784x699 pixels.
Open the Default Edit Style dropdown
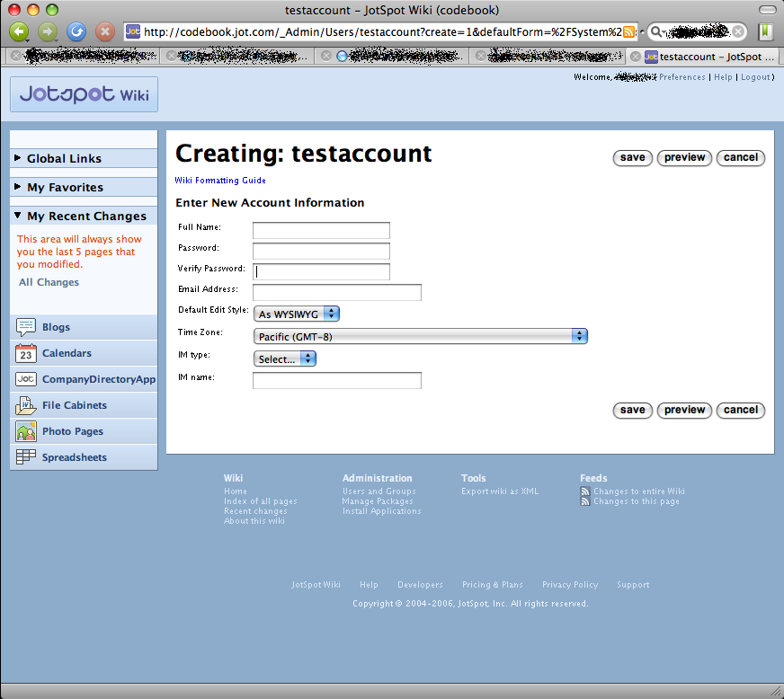(x=297, y=314)
